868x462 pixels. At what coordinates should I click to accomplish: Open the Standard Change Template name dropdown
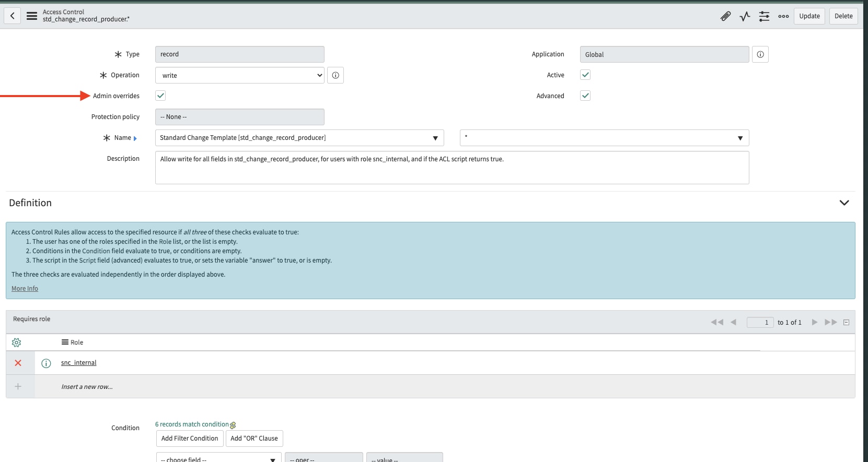299,138
